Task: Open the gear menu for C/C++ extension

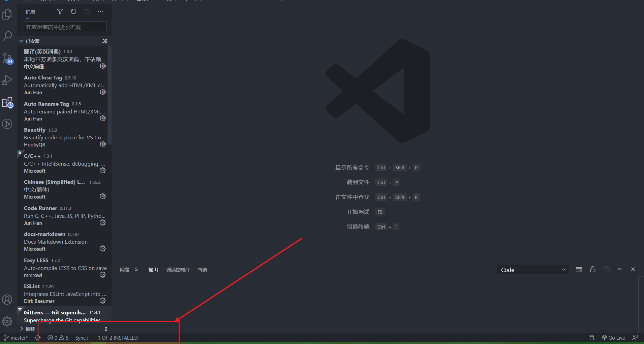Action: [103, 170]
